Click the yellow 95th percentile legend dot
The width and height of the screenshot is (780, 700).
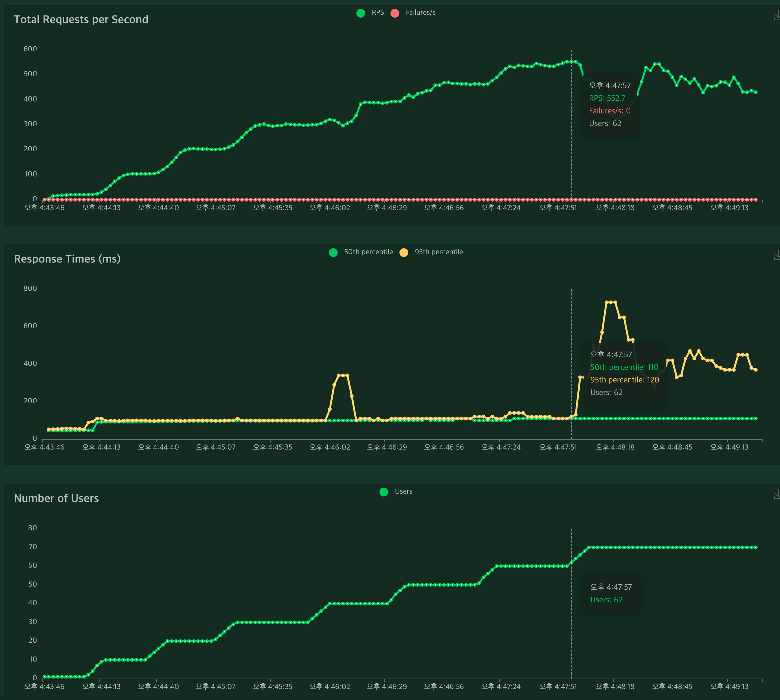tap(404, 252)
